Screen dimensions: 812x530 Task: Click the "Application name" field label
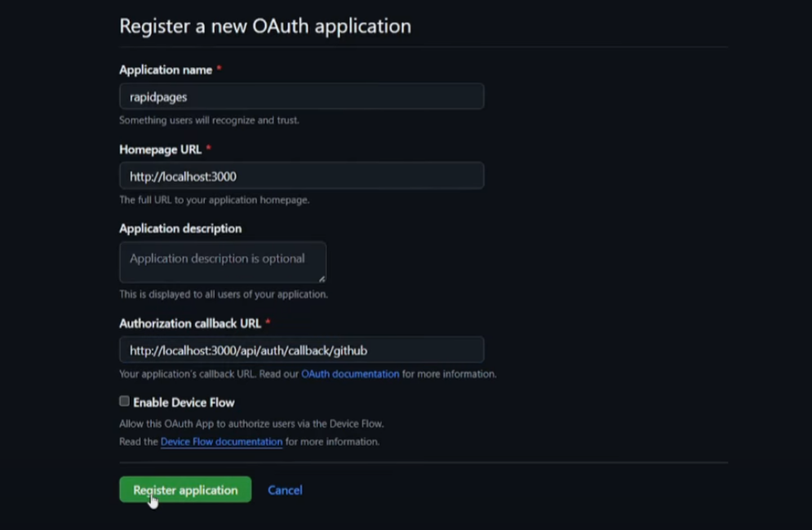coord(166,70)
